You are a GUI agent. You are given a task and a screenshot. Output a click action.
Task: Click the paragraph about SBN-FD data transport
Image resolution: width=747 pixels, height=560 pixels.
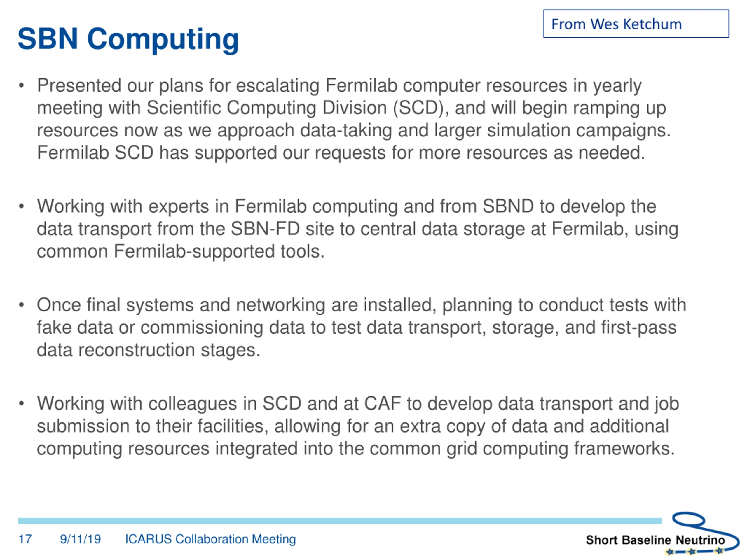tap(357, 229)
